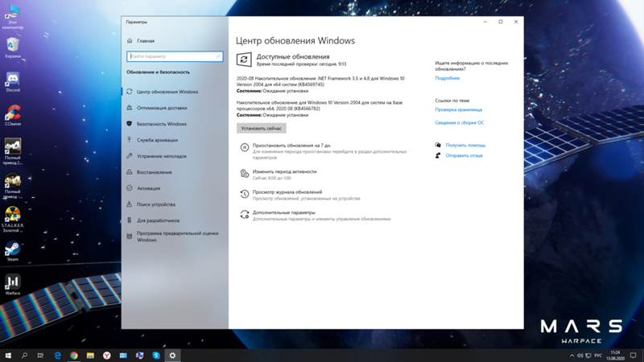Launch Google Chrome from the taskbar
The height and width of the screenshot is (362, 644).
click(x=74, y=356)
